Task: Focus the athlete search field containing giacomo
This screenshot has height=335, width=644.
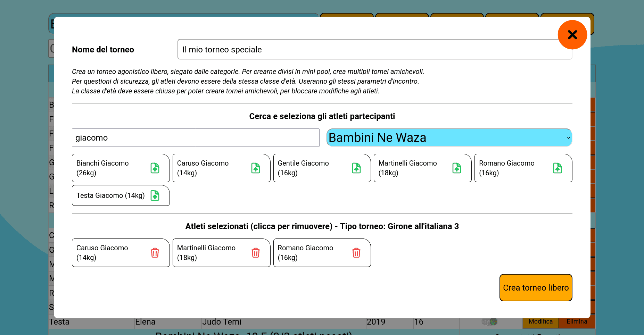Action: pyautogui.click(x=195, y=138)
